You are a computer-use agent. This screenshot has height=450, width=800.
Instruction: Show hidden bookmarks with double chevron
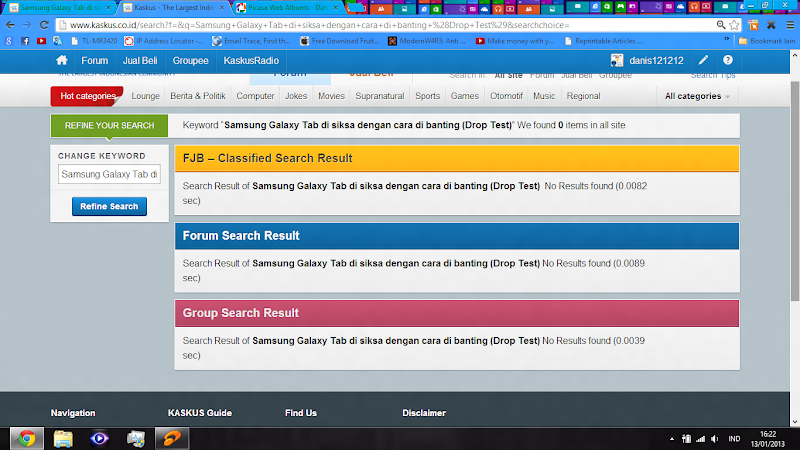click(727, 40)
